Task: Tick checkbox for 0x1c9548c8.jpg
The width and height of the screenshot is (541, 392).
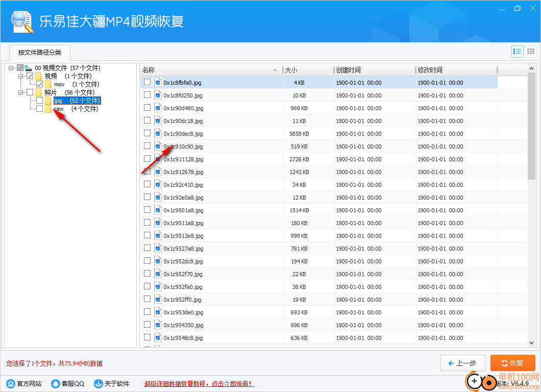Action: pos(147,337)
